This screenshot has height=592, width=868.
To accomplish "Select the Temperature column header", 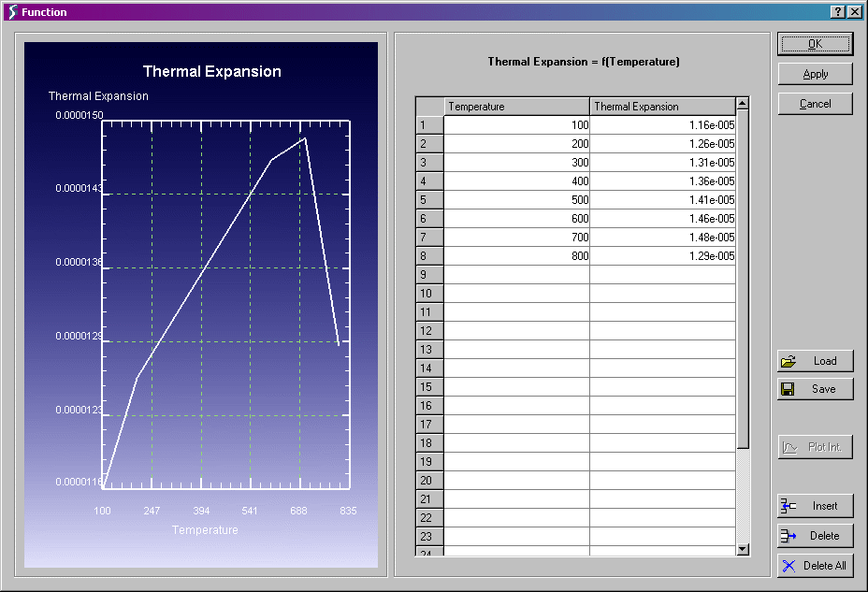I will tap(516, 107).
